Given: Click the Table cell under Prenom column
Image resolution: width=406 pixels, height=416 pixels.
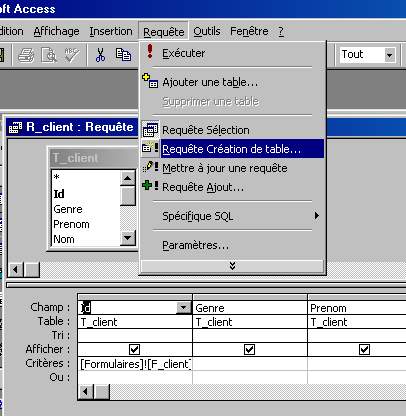Looking at the screenshot, I should tap(357, 322).
